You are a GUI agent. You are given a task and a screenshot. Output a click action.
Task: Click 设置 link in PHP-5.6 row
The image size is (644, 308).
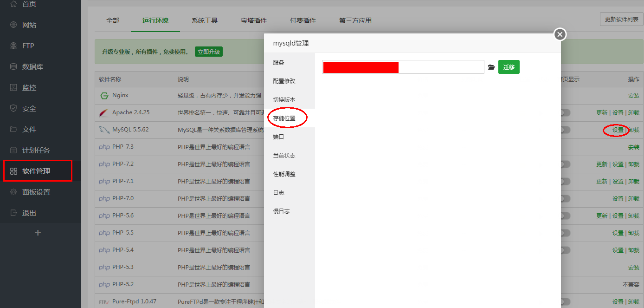tap(618, 216)
